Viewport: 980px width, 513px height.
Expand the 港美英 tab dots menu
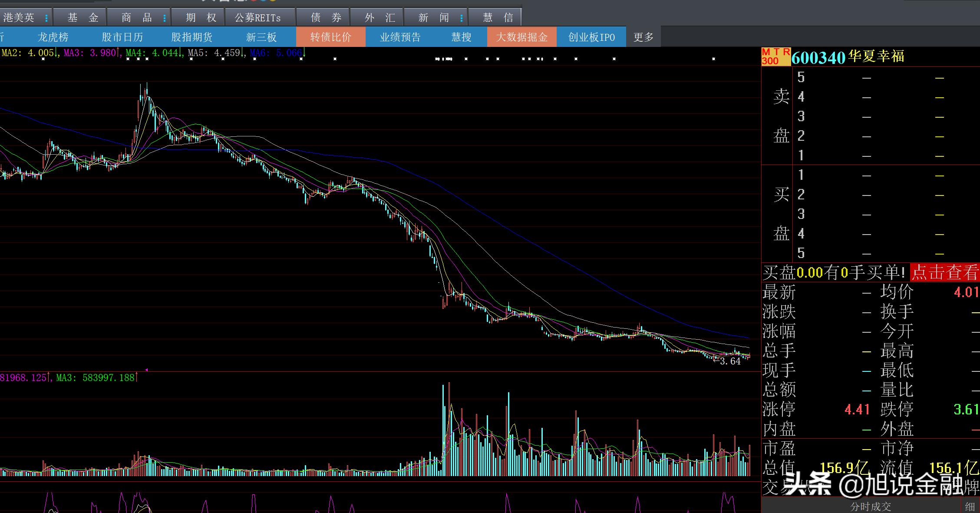coord(46,18)
